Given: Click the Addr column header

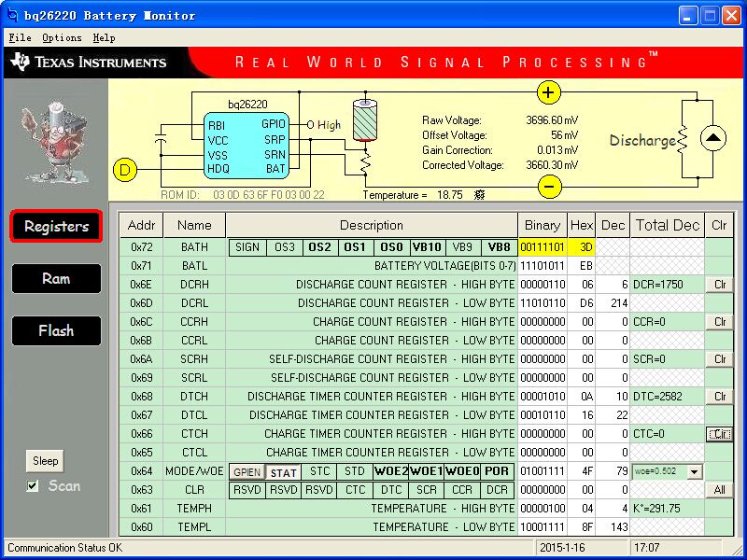Looking at the screenshot, I should [142, 225].
